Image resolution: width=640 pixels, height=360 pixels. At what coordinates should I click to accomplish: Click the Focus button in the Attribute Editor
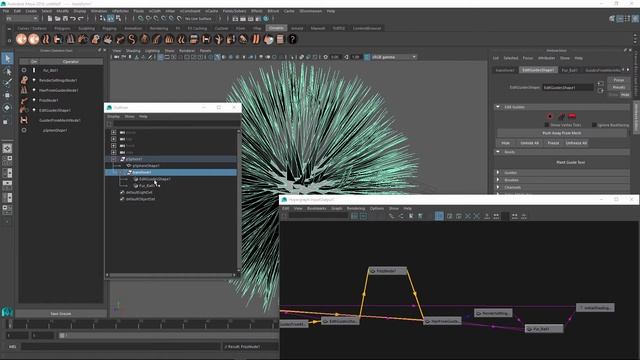tap(618, 80)
